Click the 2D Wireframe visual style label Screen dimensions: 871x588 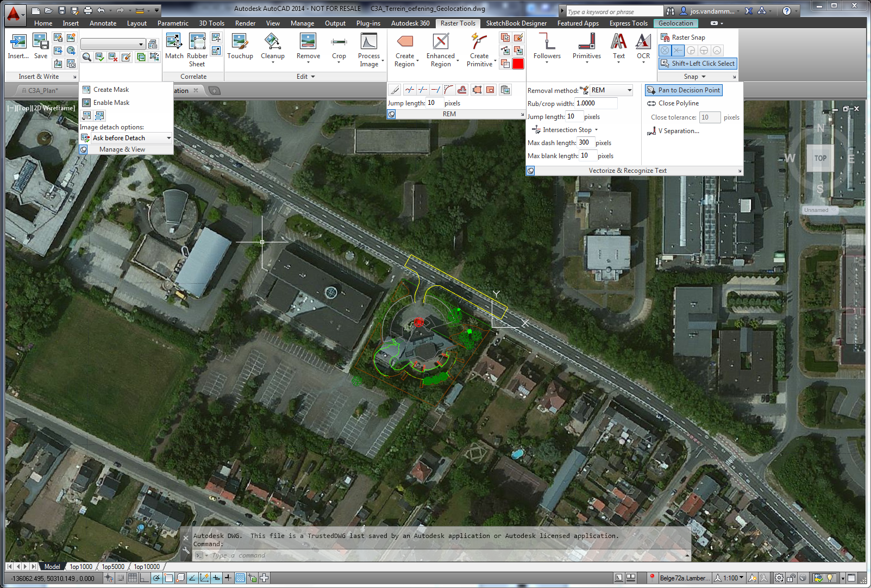(53, 108)
